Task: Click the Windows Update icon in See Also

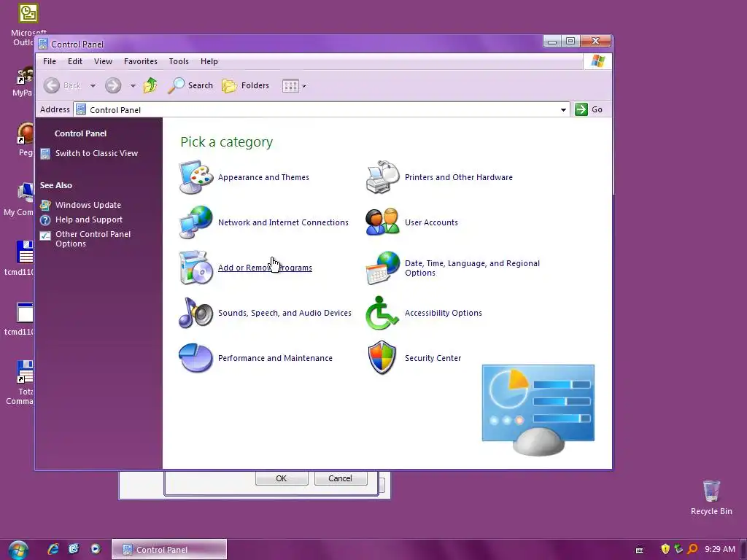Action: pyautogui.click(x=45, y=205)
